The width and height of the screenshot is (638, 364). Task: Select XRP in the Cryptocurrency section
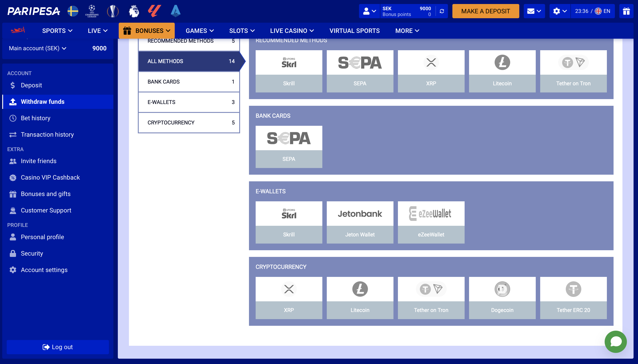click(289, 298)
